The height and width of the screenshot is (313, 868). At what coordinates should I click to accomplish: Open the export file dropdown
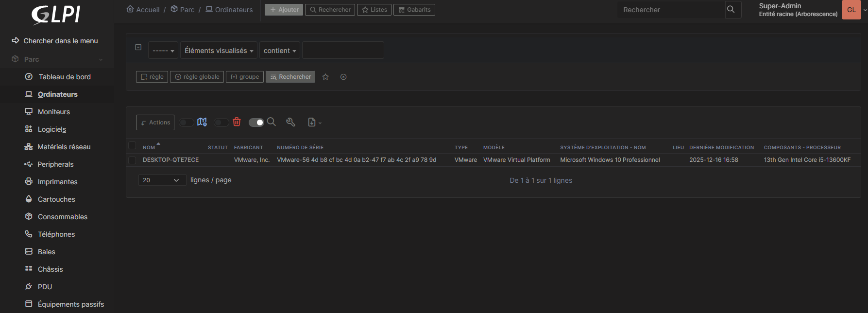coord(314,122)
